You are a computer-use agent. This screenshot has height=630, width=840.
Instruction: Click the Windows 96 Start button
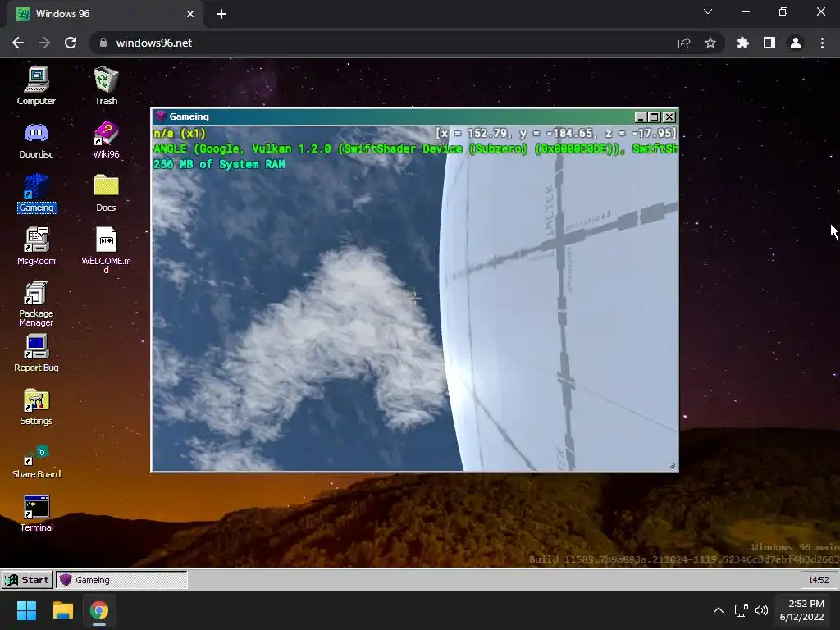[x=27, y=580]
